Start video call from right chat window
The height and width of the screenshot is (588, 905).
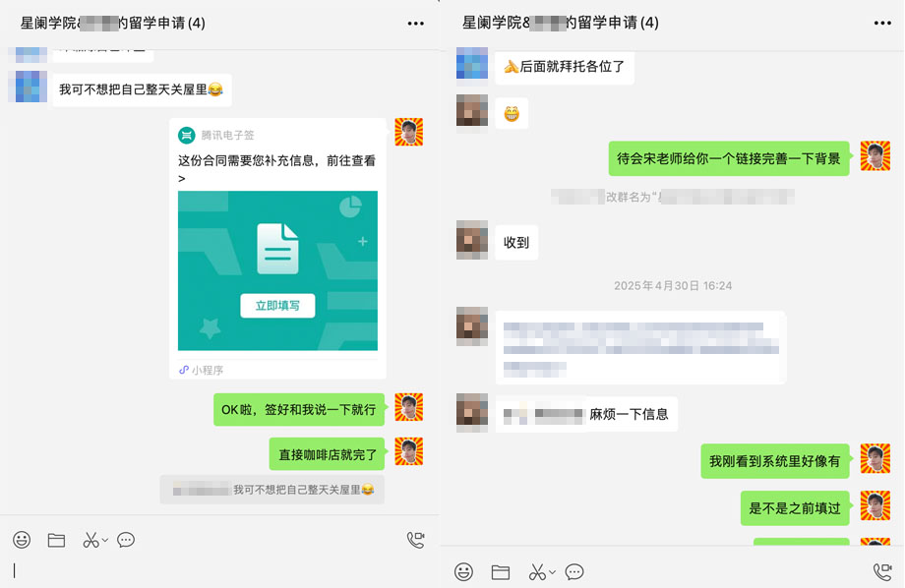882,571
